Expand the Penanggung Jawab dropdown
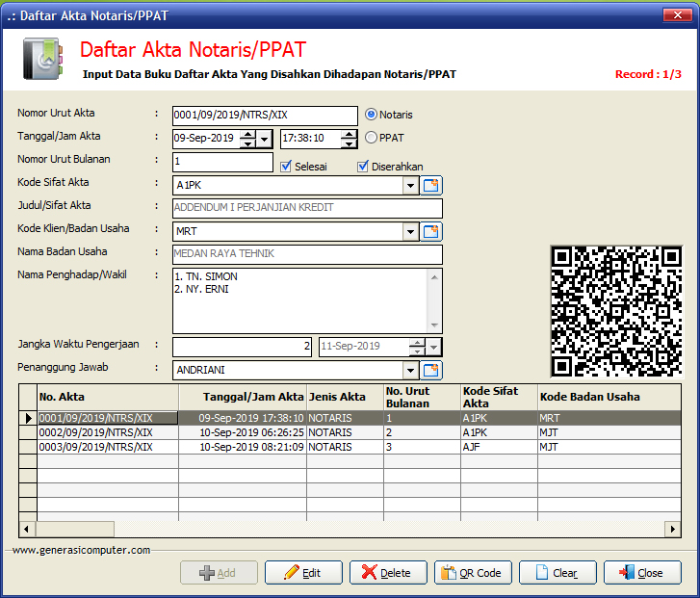Image resolution: width=700 pixels, height=598 pixels. click(410, 370)
